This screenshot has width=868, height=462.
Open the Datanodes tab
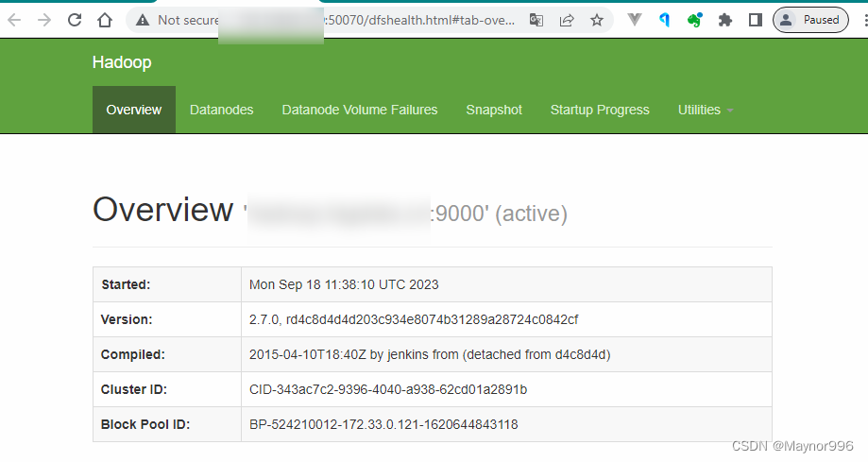tap(221, 110)
